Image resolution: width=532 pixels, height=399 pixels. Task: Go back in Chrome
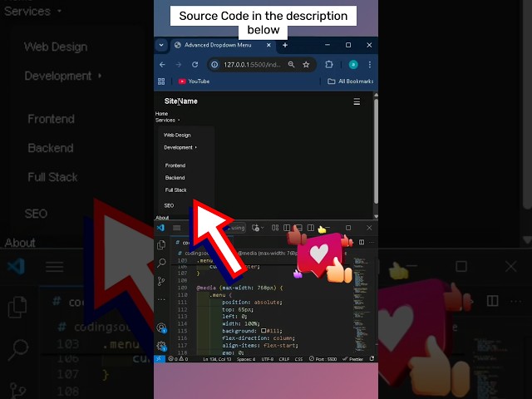[x=162, y=65]
